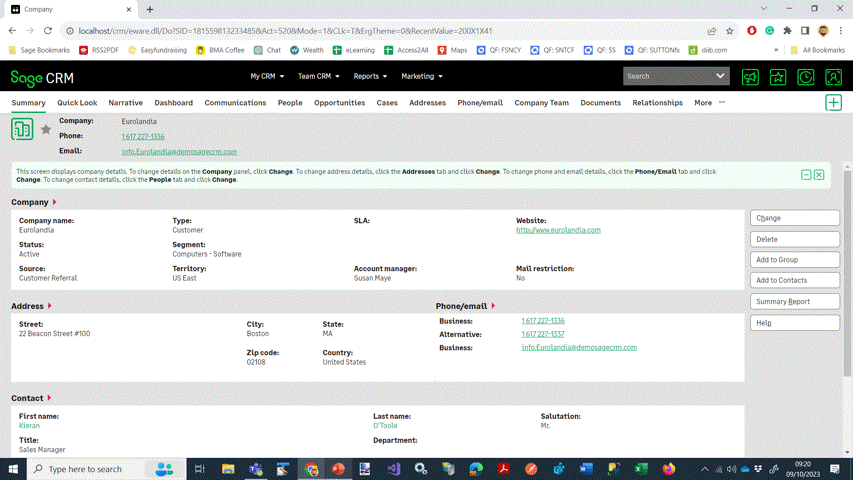Switch to the Opportunities tab
Screen dimensions: 853x480
point(339,103)
